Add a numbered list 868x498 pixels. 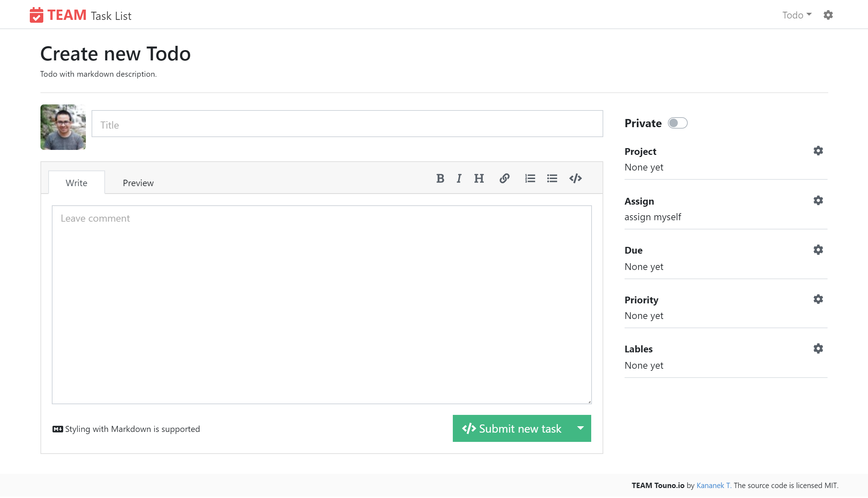click(x=530, y=178)
